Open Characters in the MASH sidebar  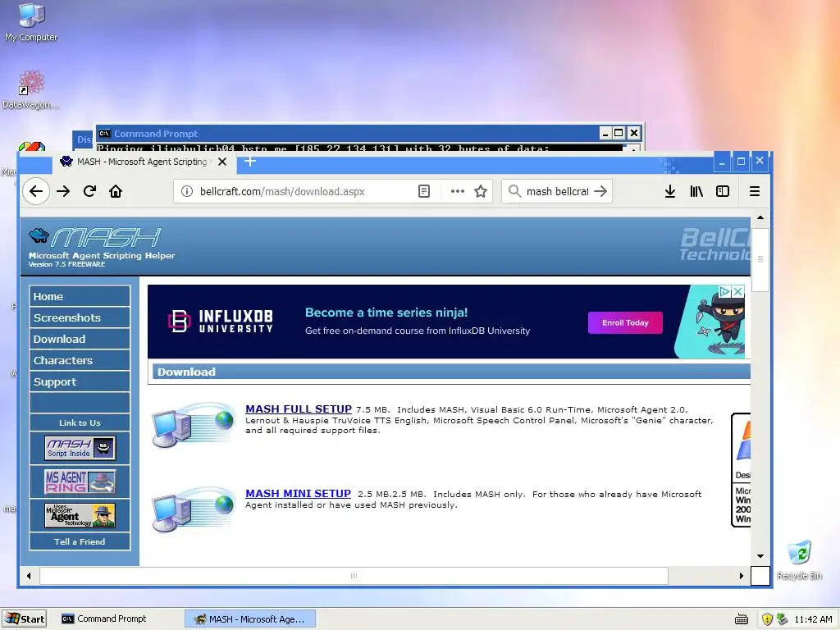click(80, 361)
